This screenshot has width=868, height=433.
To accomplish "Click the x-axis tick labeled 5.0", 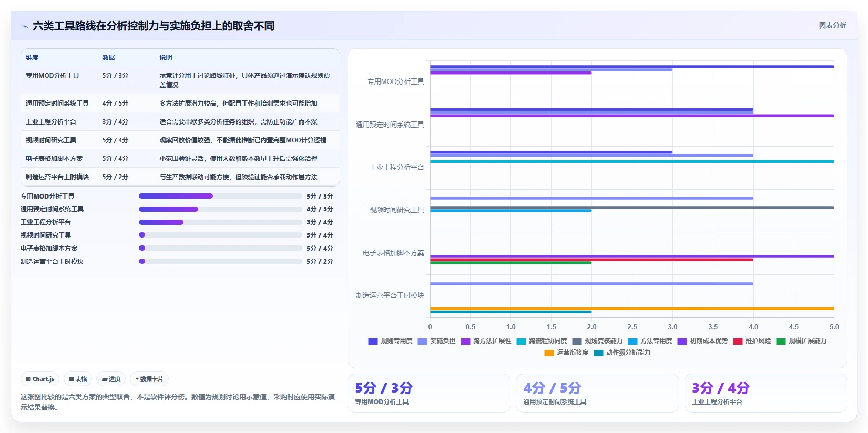I will [x=834, y=327].
